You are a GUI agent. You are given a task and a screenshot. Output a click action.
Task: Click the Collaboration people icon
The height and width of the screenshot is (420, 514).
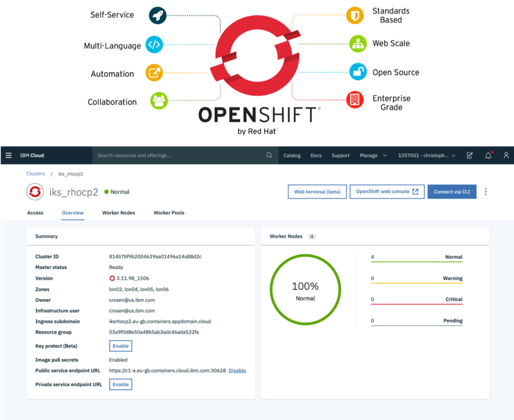click(x=159, y=101)
